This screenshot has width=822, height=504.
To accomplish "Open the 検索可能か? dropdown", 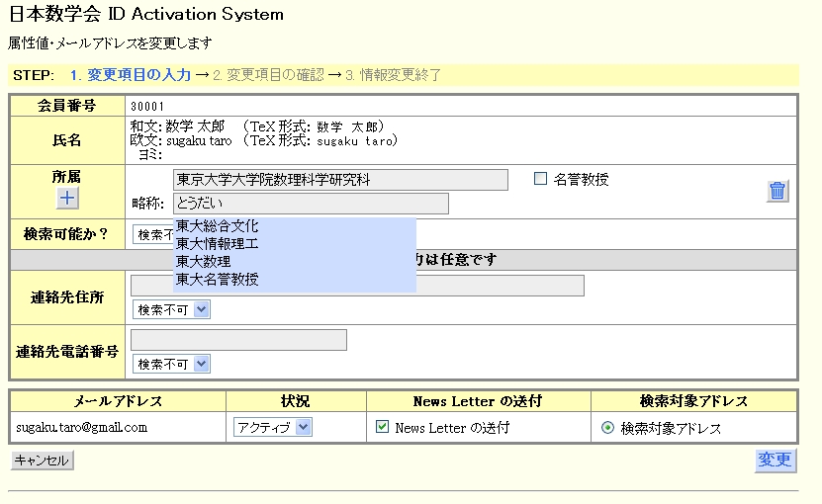I will pos(152,235).
